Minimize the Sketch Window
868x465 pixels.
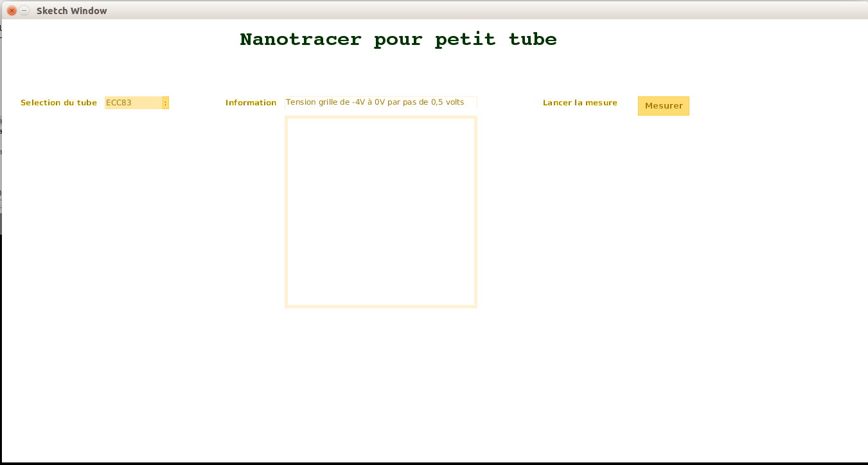[x=24, y=11]
